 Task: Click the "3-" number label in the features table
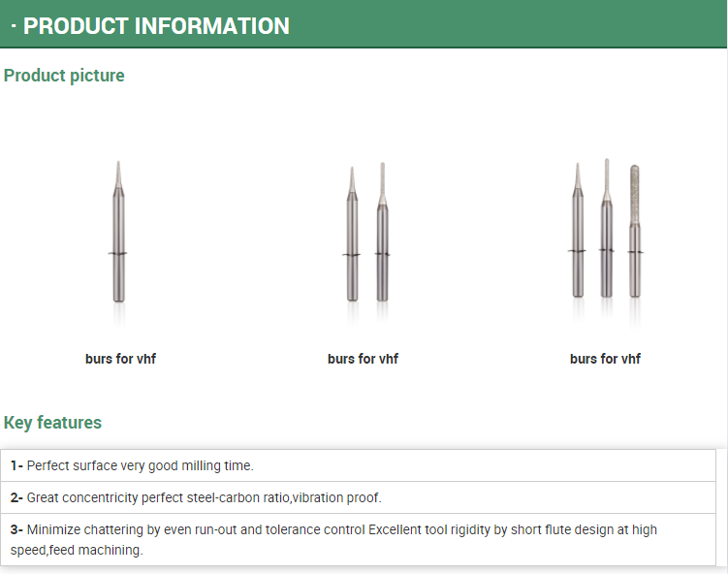point(16,529)
